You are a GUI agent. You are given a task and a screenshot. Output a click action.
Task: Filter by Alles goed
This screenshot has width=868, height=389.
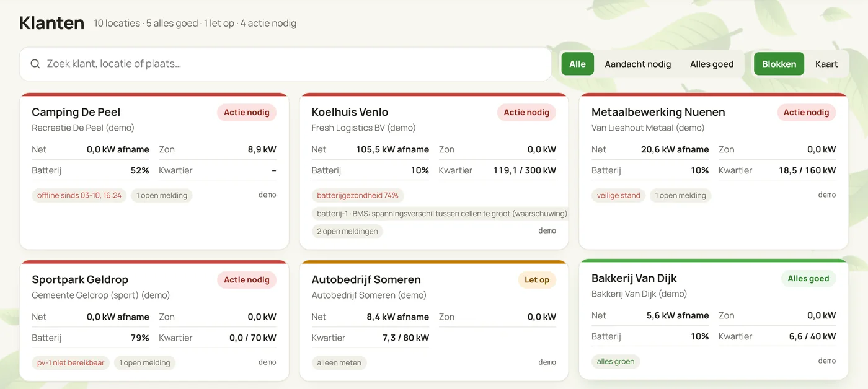(711, 64)
